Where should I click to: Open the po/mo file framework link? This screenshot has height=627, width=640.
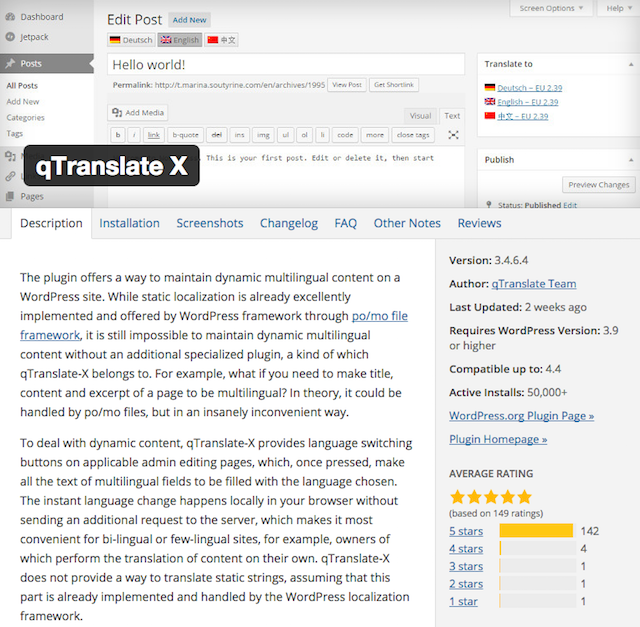(380, 316)
